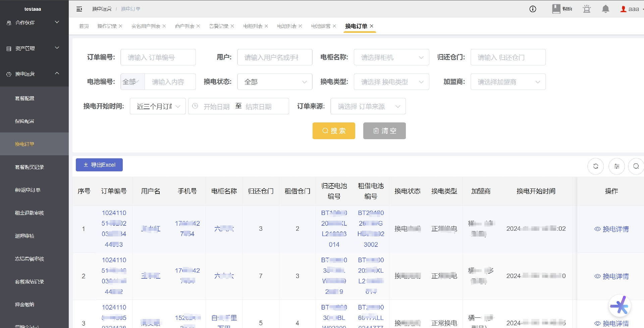This screenshot has width=644, height=328.
Task: Switch to the 首页 tab
Action: [x=84, y=26]
